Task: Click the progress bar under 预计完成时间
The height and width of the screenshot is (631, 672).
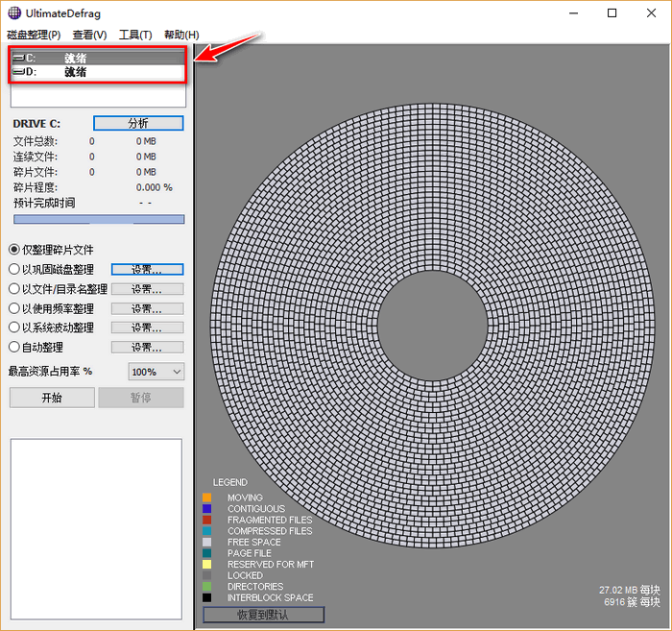Action: [99, 220]
